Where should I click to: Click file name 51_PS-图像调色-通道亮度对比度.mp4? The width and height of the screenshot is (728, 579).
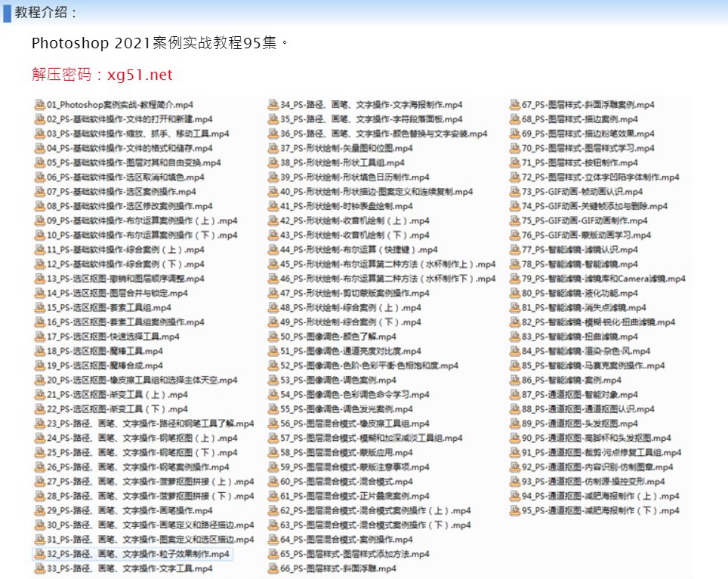(x=350, y=351)
